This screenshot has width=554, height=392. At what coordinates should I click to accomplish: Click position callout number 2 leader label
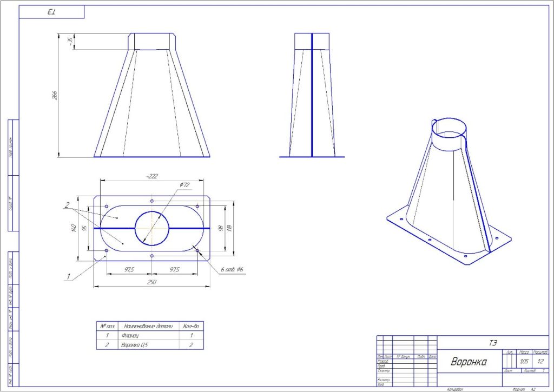[x=67, y=205]
